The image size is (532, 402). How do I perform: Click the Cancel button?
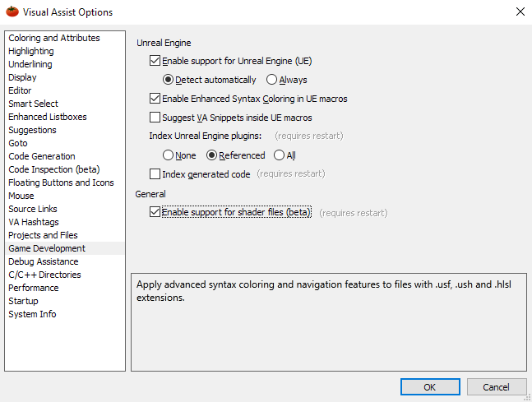coord(497,386)
